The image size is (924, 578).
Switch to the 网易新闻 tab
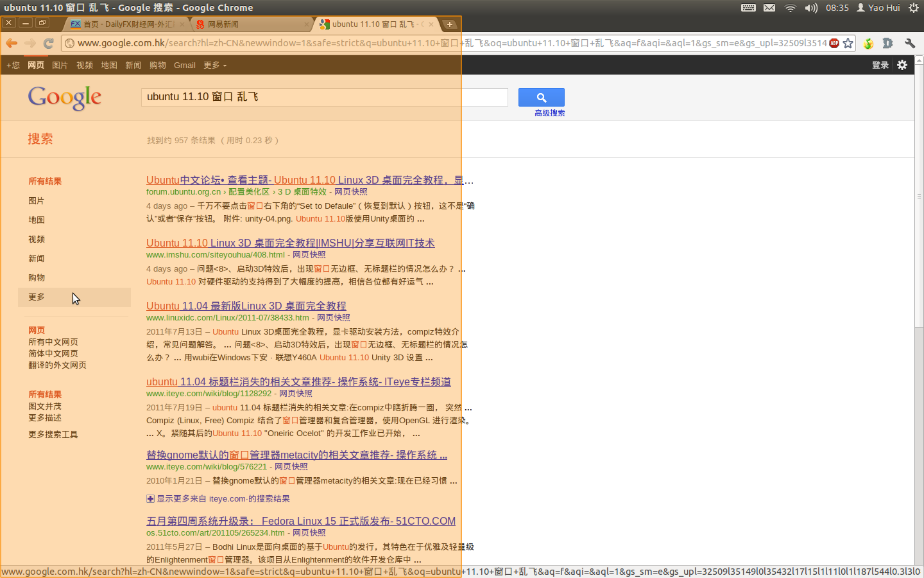tap(250, 24)
